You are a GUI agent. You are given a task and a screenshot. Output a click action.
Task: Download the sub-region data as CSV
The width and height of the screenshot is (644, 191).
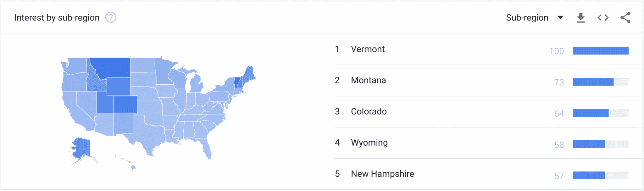(581, 18)
